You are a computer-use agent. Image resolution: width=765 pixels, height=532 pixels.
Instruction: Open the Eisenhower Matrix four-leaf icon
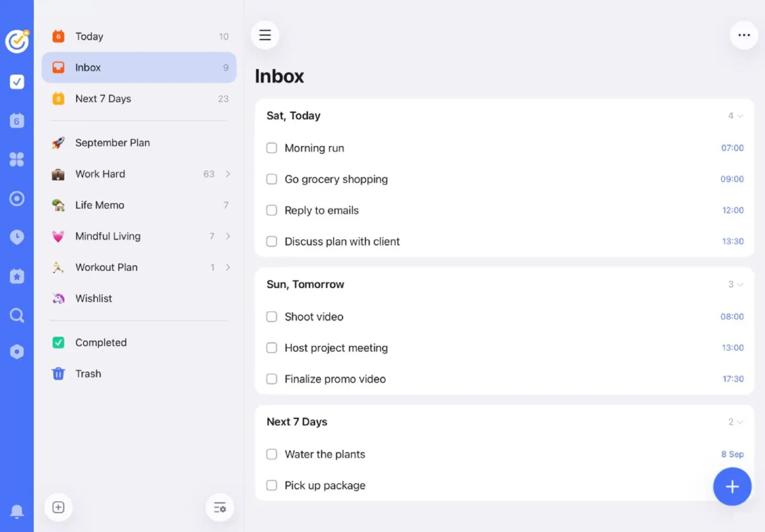click(17, 159)
